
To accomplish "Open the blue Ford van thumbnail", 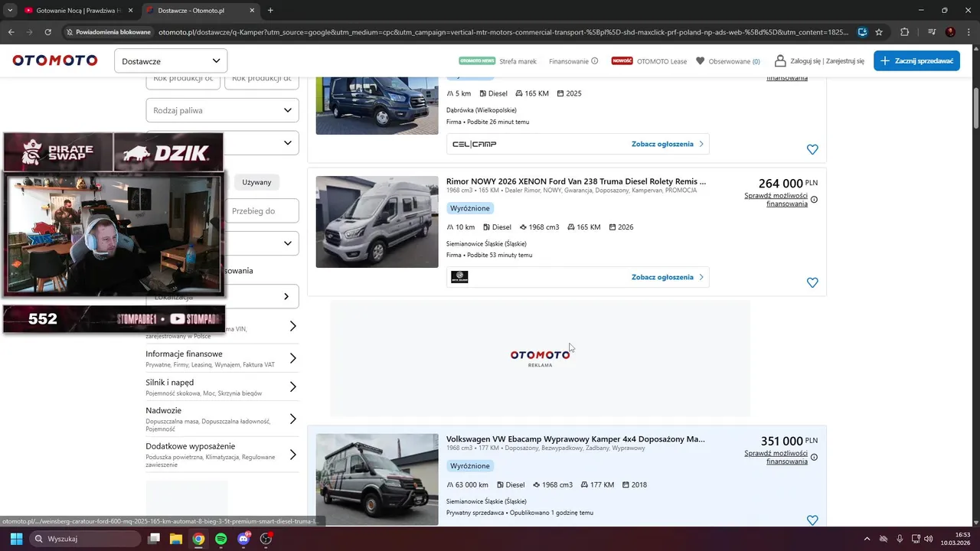I will (x=377, y=106).
